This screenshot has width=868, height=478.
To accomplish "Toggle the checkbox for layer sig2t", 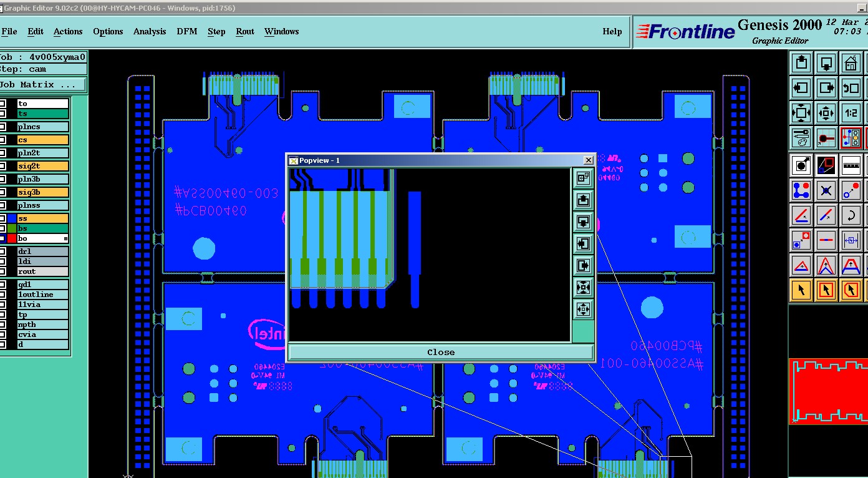I will [x=2, y=167].
